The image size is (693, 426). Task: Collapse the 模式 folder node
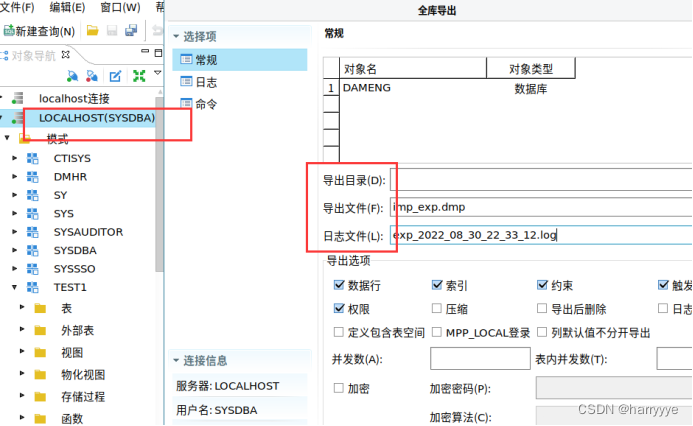pos(7,137)
